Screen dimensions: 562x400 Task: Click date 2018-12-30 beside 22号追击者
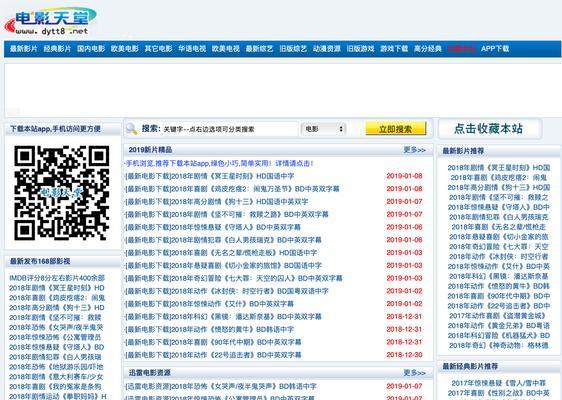coord(404,355)
